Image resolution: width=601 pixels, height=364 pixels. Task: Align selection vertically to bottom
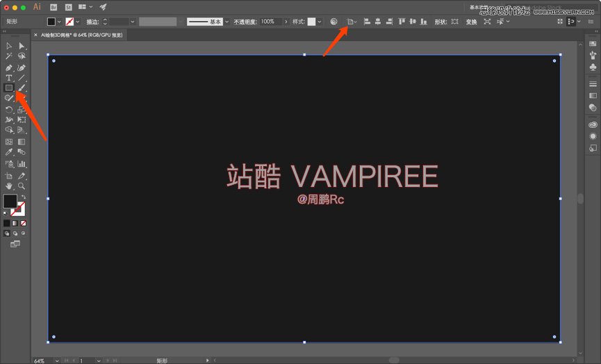(424, 22)
